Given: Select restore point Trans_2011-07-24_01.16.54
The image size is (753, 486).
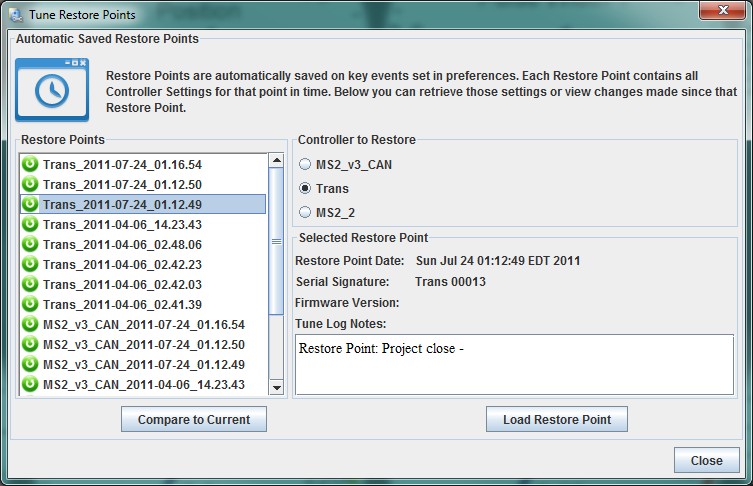Looking at the screenshot, I should click(143, 164).
